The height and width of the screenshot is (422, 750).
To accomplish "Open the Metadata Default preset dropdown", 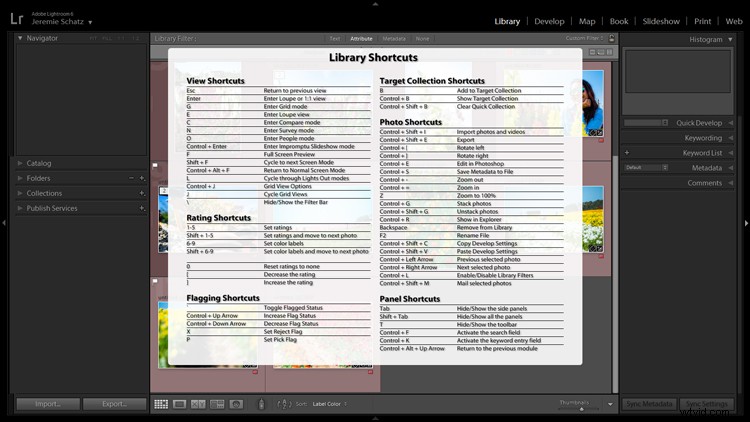I will [x=646, y=167].
